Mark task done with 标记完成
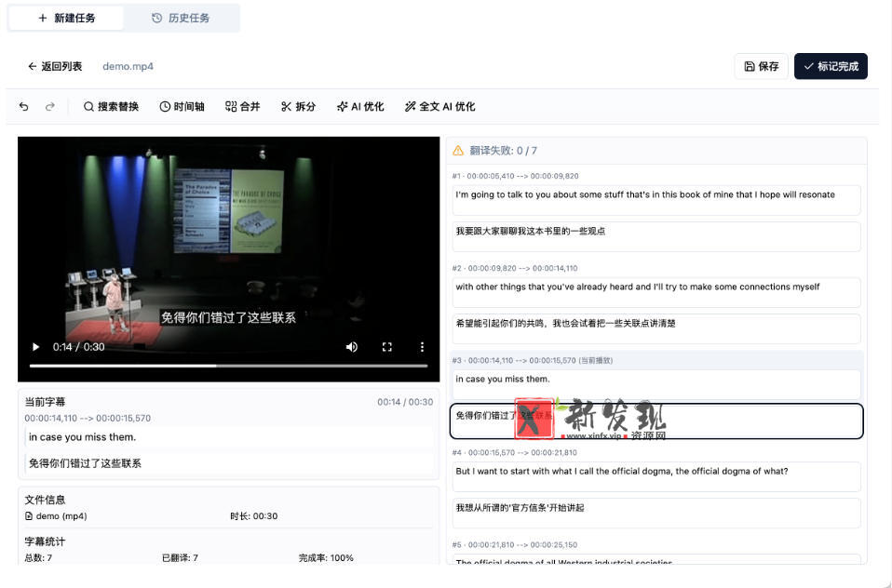 [831, 67]
